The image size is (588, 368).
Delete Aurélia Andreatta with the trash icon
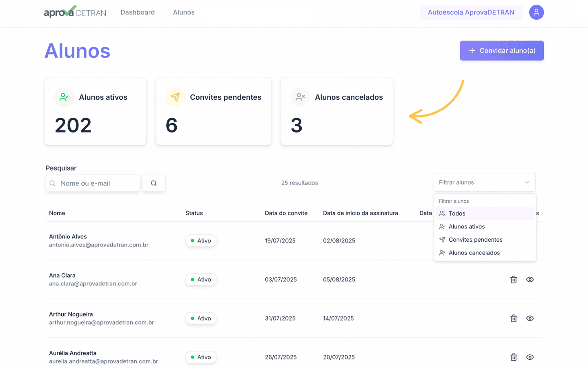coord(514,357)
